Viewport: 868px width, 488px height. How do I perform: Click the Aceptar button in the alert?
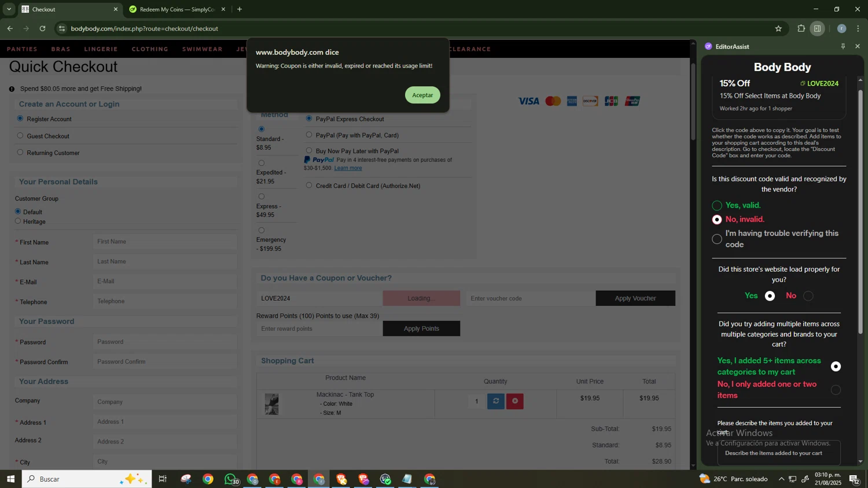click(x=422, y=95)
